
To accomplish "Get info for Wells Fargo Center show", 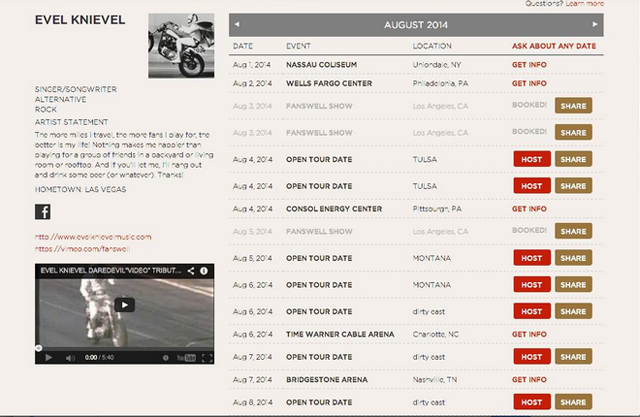I will click(x=529, y=83).
